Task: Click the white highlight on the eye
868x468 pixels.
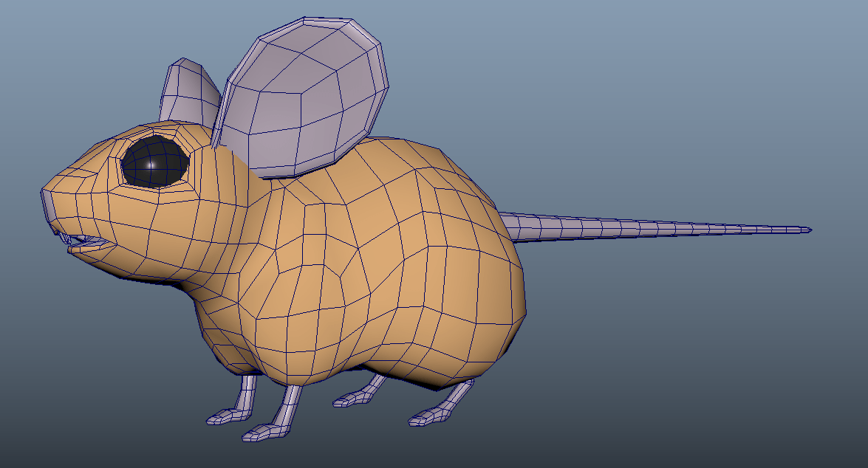Action: 150,165
